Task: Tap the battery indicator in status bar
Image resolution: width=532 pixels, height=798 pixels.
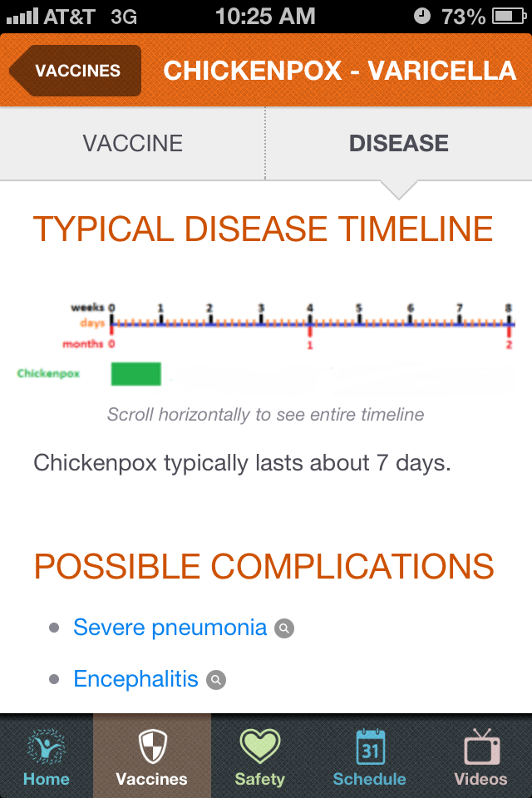Action: 509,17
